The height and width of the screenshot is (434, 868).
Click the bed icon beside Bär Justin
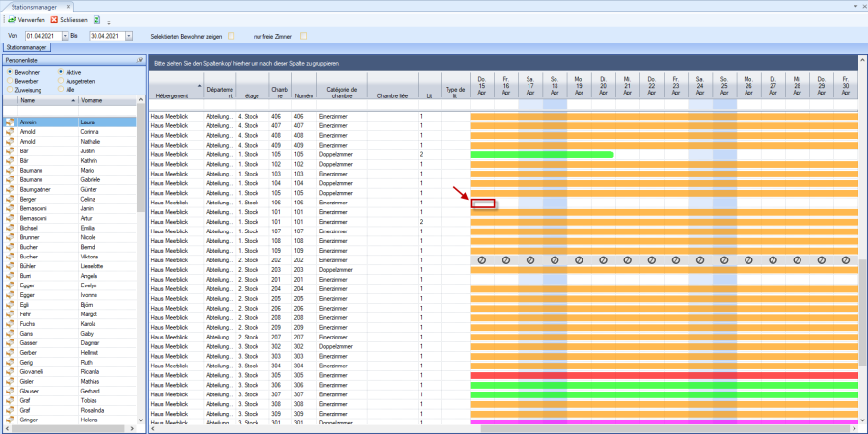[10, 151]
